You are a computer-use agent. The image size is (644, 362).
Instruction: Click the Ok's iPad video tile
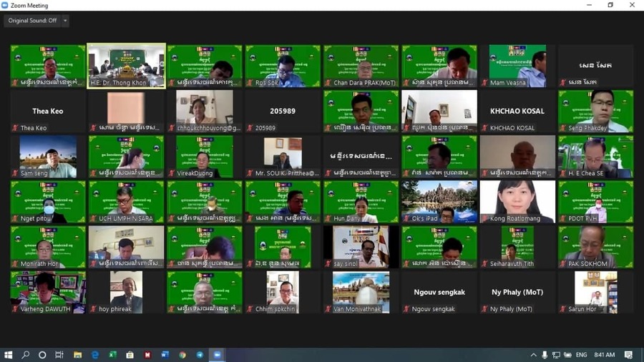(x=439, y=201)
